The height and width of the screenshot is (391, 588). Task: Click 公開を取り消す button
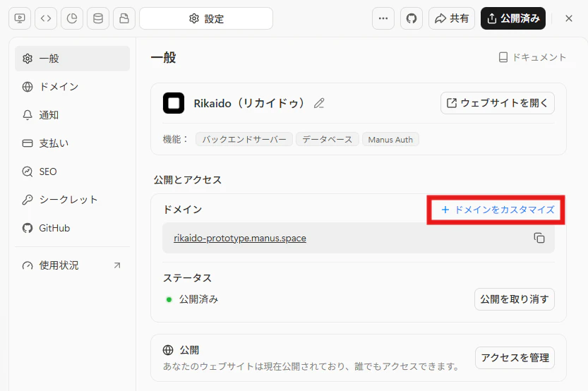pos(515,299)
